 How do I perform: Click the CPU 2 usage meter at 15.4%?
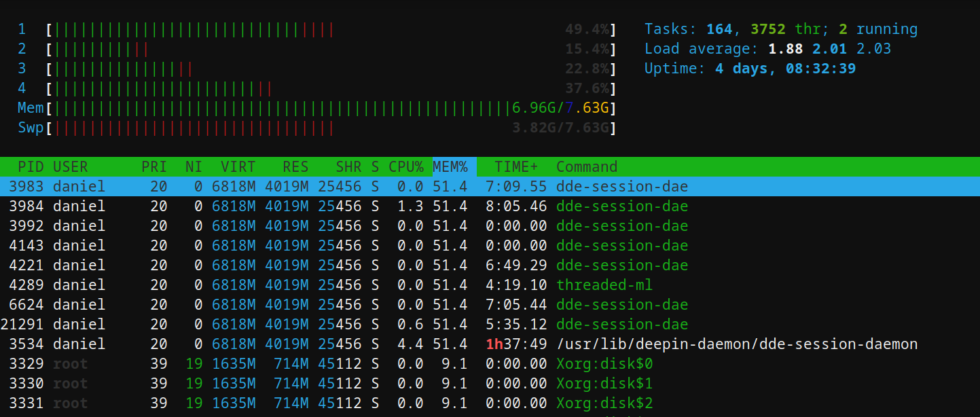click(318, 50)
